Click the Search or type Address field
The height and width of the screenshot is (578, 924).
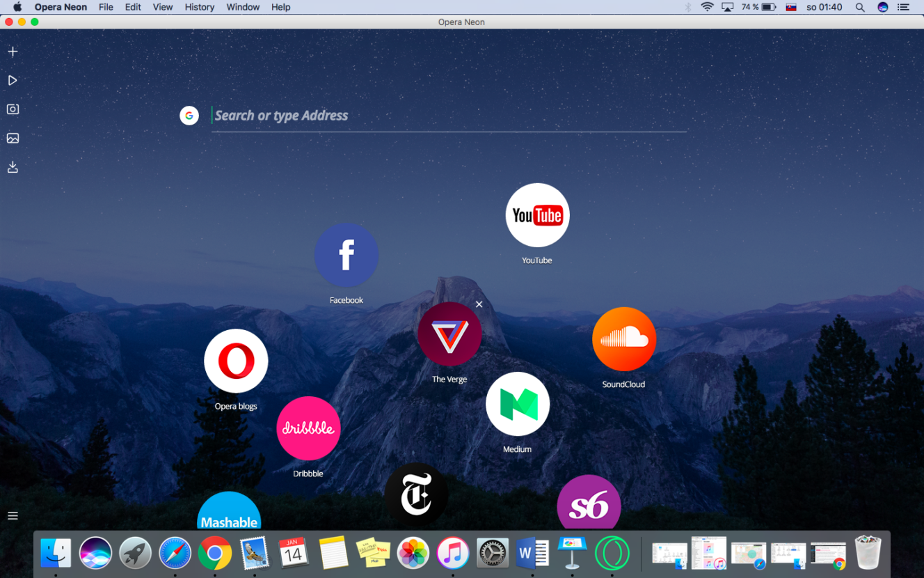coord(449,116)
